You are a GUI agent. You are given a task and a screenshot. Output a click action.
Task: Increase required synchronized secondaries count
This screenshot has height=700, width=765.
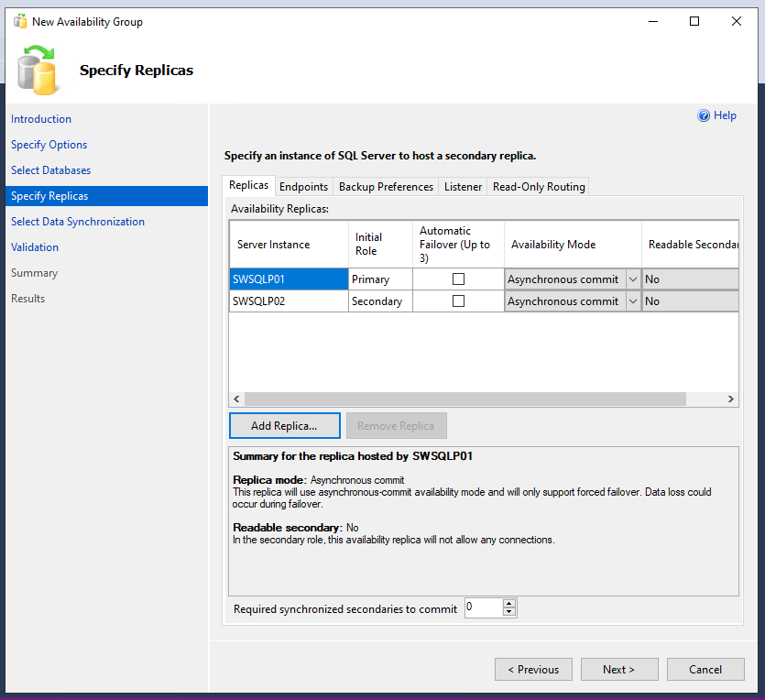point(509,604)
